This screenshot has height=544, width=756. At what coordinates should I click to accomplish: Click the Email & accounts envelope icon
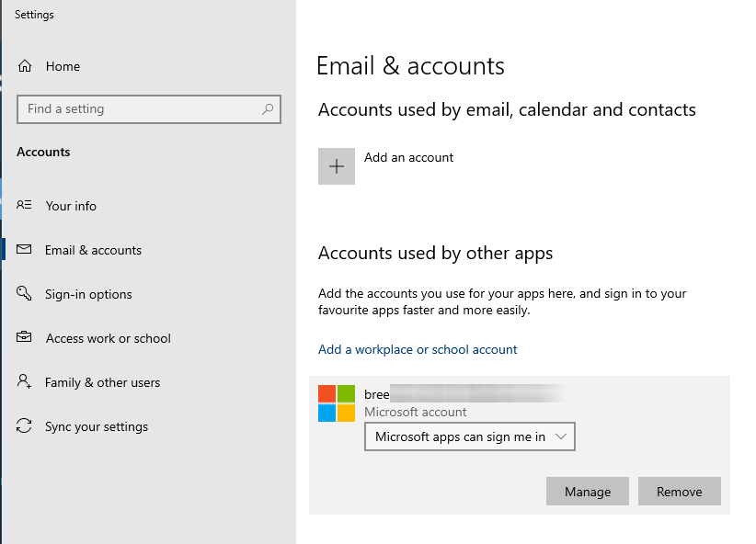click(24, 250)
